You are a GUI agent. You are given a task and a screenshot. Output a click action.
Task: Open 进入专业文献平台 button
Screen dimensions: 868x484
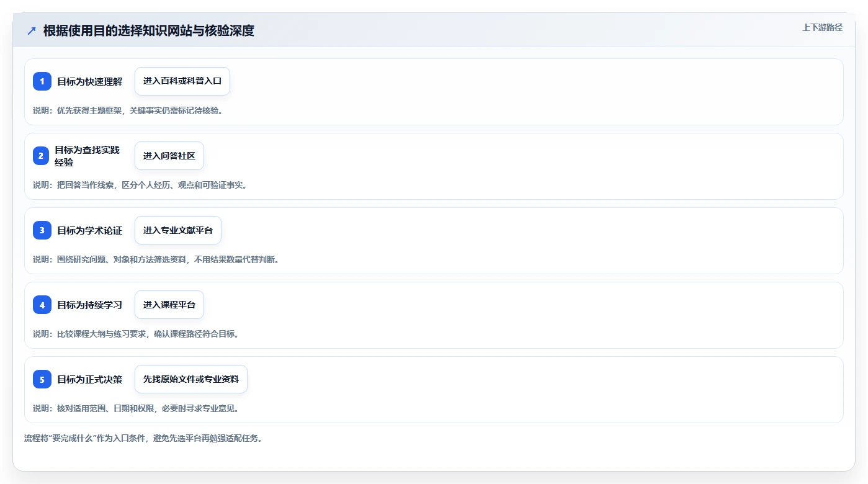(178, 230)
